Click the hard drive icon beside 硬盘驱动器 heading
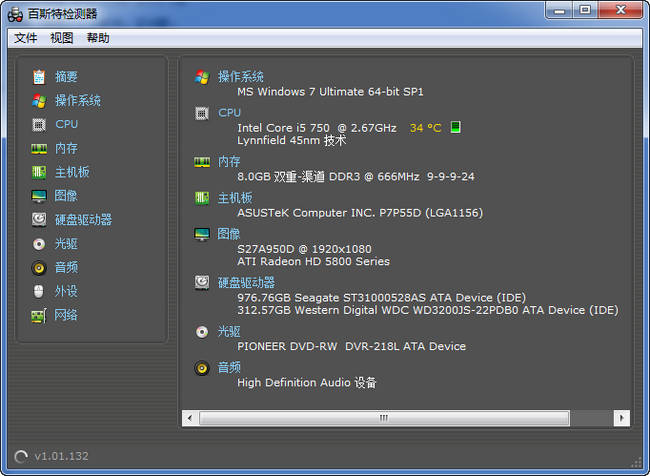Screen dimensions: 650x476 click(x=202, y=282)
